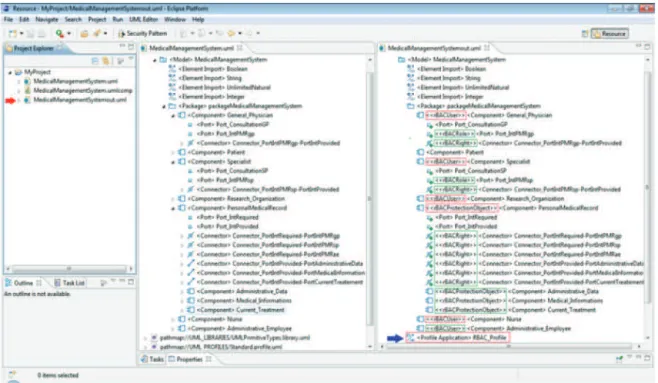This screenshot has width=658, height=383.
Task: Collapse Component PersonalMedicalRecord in left editor
Action: [x=173, y=208]
